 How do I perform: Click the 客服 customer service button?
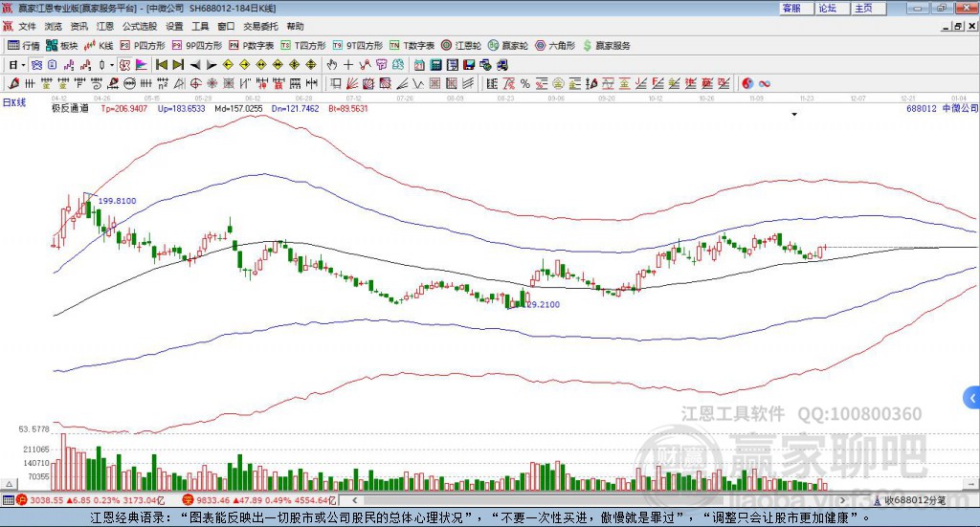point(796,8)
